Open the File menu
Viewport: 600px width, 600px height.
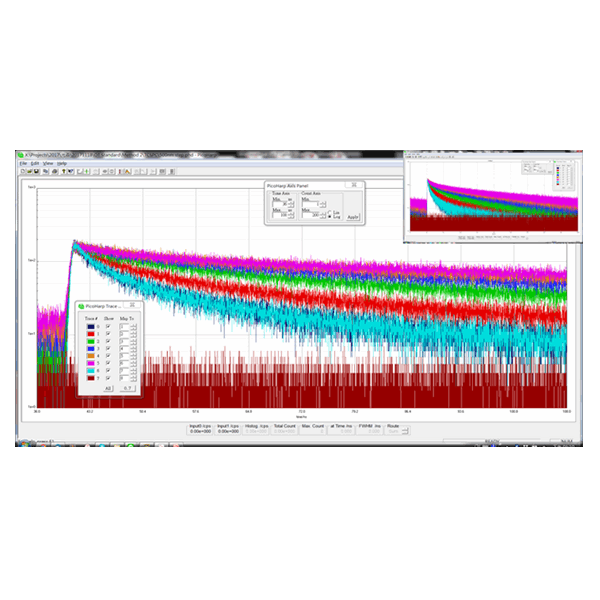pos(22,163)
